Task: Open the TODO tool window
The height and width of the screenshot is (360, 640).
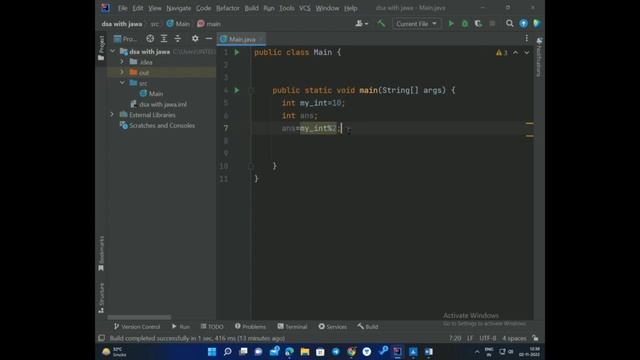Action: tap(212, 327)
